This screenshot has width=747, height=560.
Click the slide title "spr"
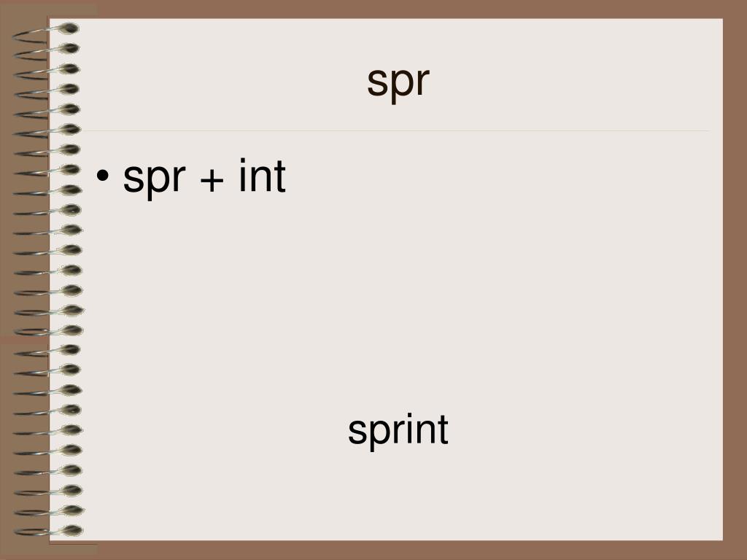(x=398, y=82)
